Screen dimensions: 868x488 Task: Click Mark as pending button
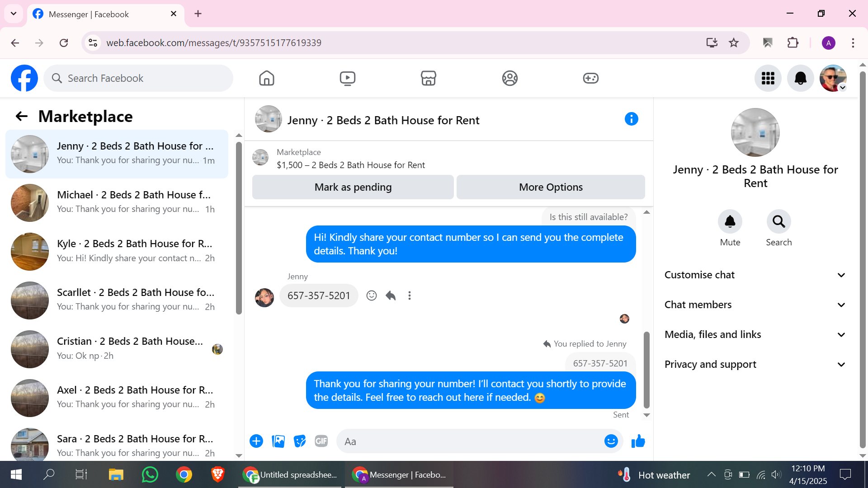[353, 187]
